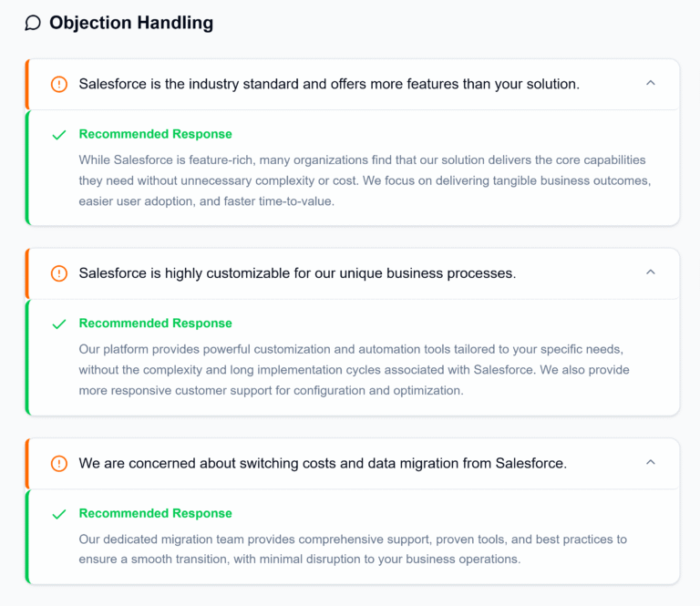Viewport: 700px width, 606px height.
Task: Click the response text about core capabilities
Action: click(x=365, y=180)
